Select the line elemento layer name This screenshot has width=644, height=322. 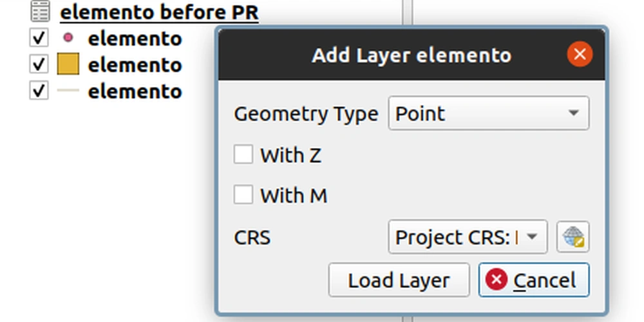coord(135,91)
